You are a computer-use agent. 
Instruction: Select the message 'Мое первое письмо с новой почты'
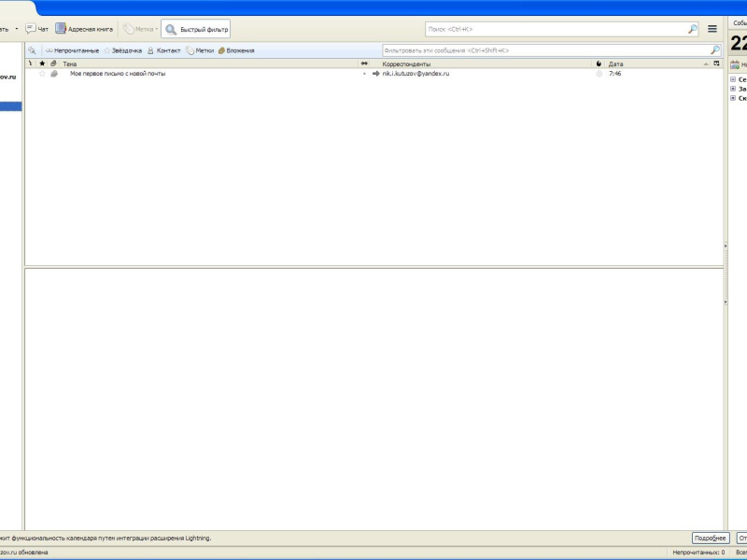pos(118,74)
